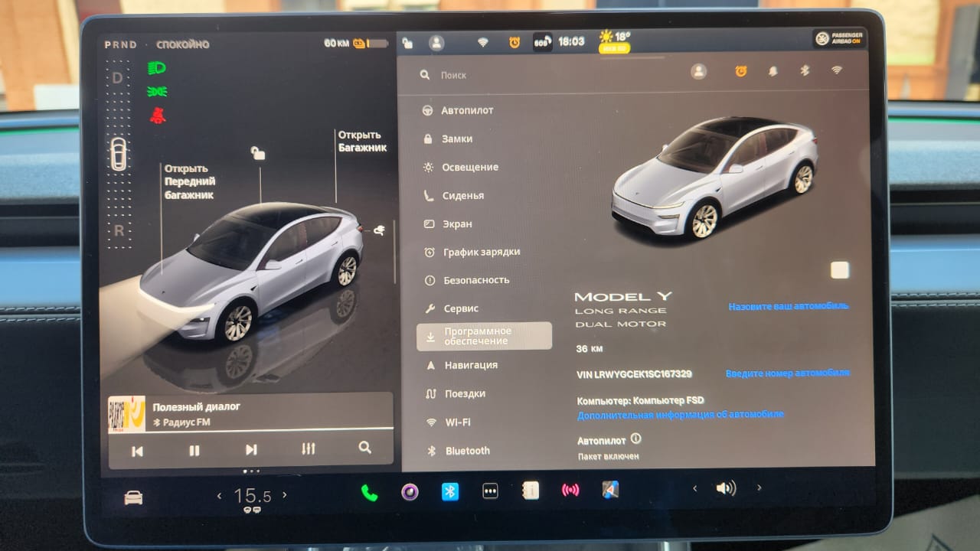Skip to the next track
Viewport: 980px width, 551px height.
point(251,450)
